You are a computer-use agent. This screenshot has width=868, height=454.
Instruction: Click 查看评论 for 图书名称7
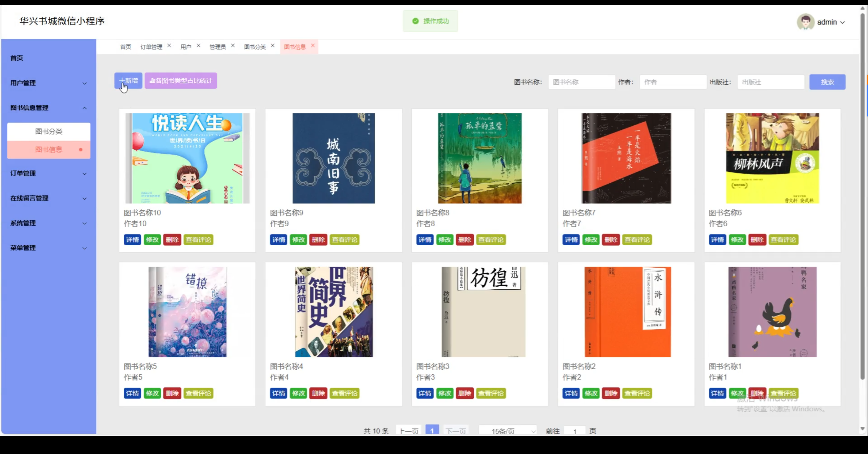coord(637,240)
